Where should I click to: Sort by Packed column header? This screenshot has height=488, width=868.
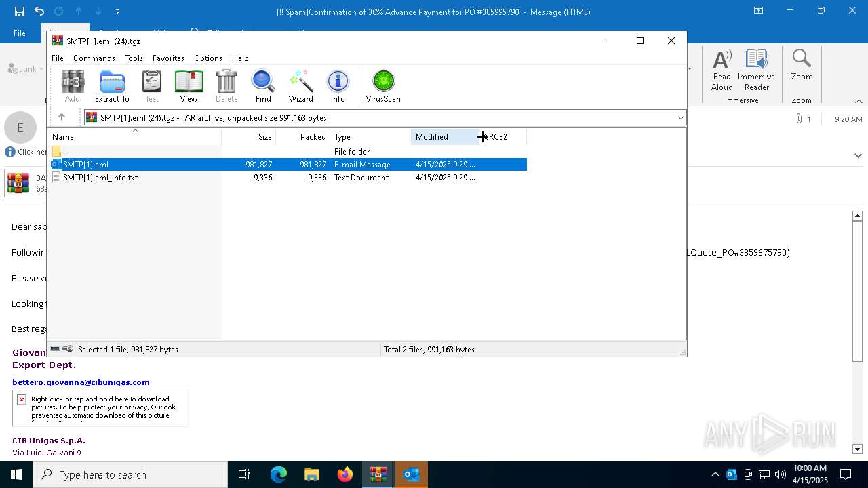(x=303, y=137)
